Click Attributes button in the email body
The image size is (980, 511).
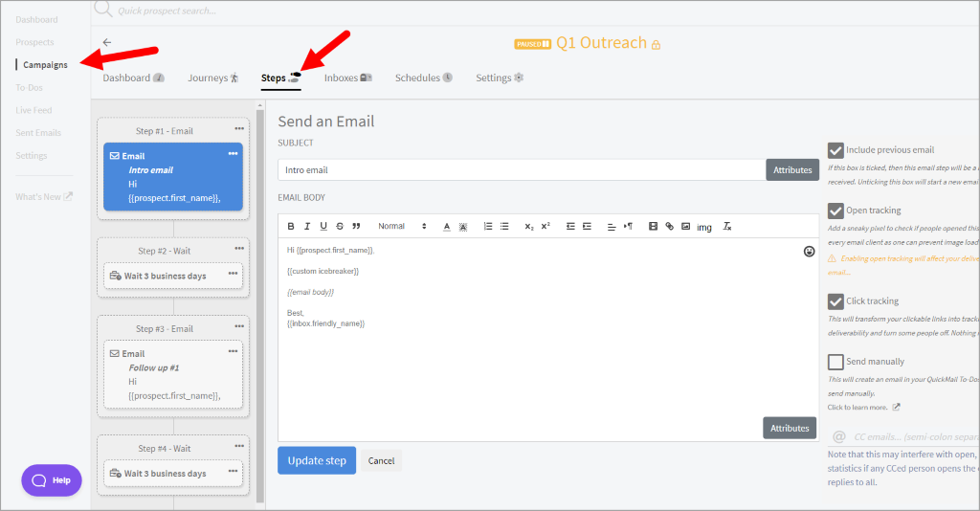pyautogui.click(x=790, y=428)
